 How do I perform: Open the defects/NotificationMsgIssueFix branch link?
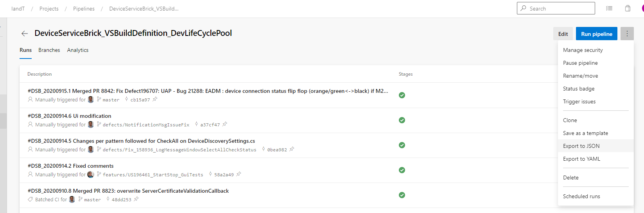pos(146,125)
